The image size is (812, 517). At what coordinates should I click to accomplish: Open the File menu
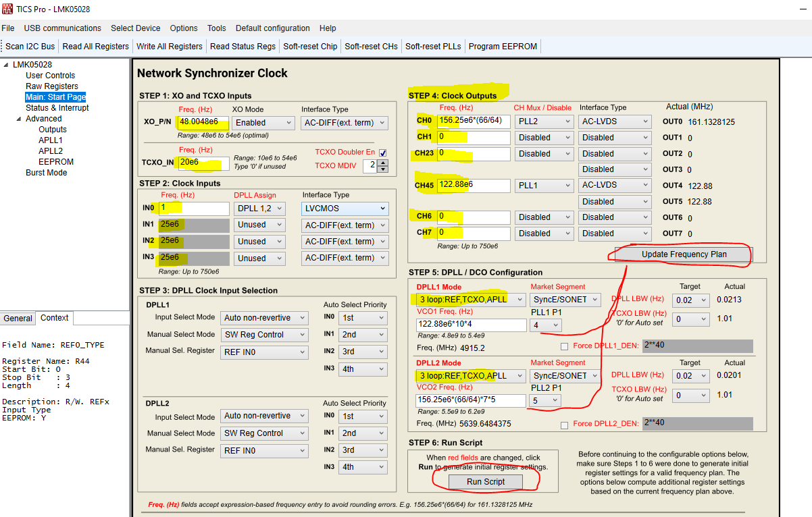click(8, 28)
